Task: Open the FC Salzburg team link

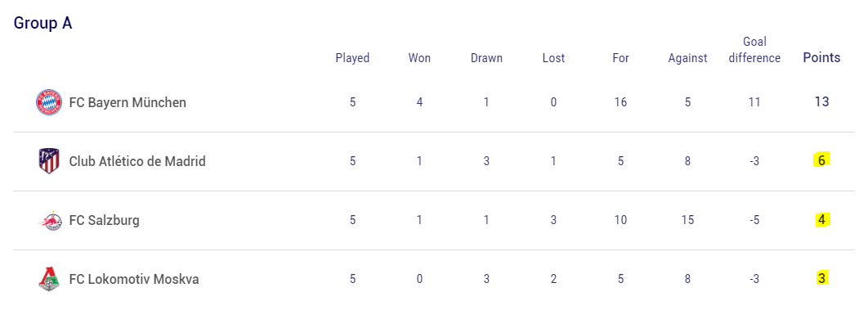Action: tap(104, 220)
